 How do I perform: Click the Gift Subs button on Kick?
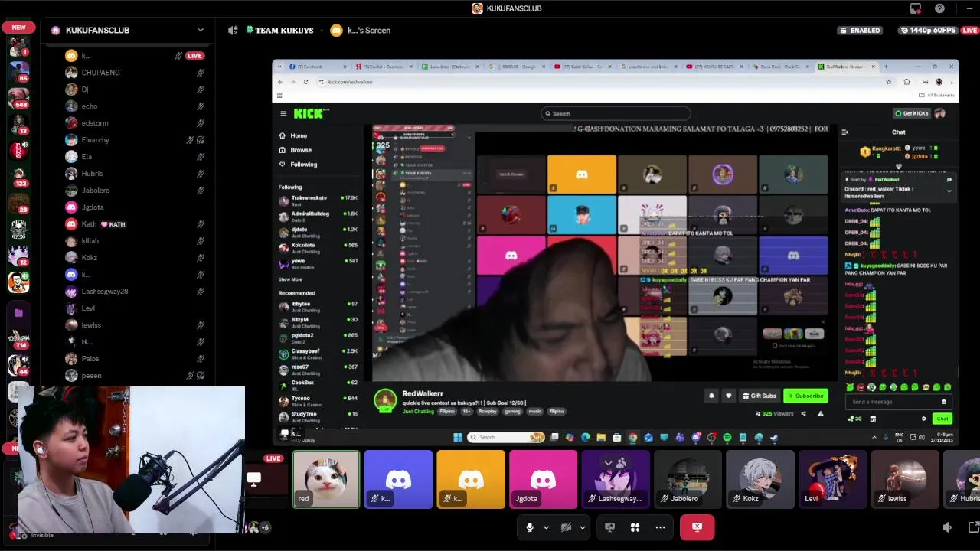(759, 396)
